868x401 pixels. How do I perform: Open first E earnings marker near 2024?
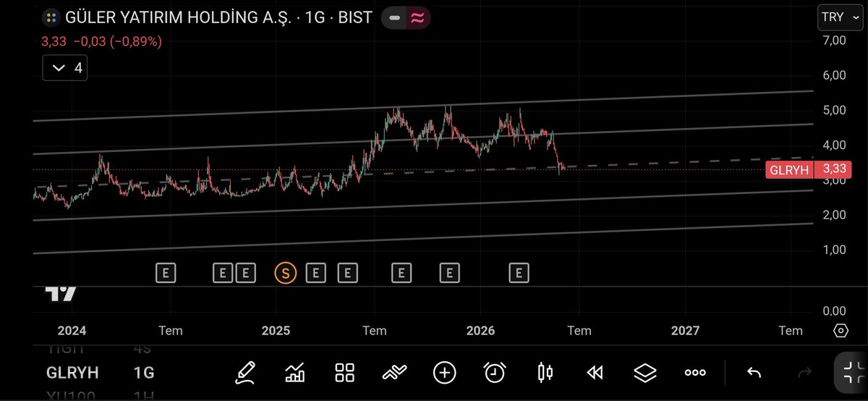click(166, 273)
